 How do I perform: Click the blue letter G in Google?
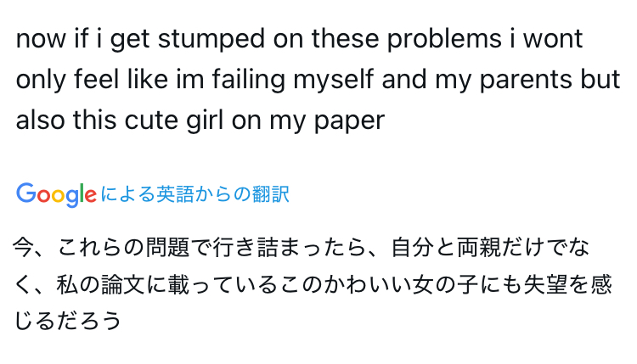point(26,193)
